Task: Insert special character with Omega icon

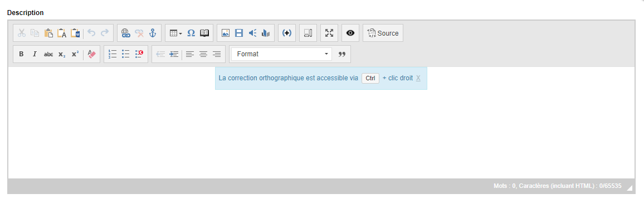Action: point(191,33)
